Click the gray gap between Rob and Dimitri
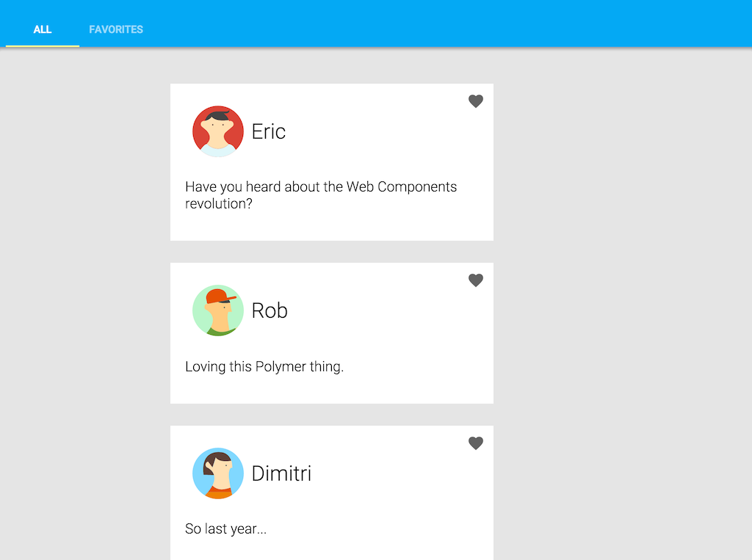The image size is (752, 560). click(332, 415)
